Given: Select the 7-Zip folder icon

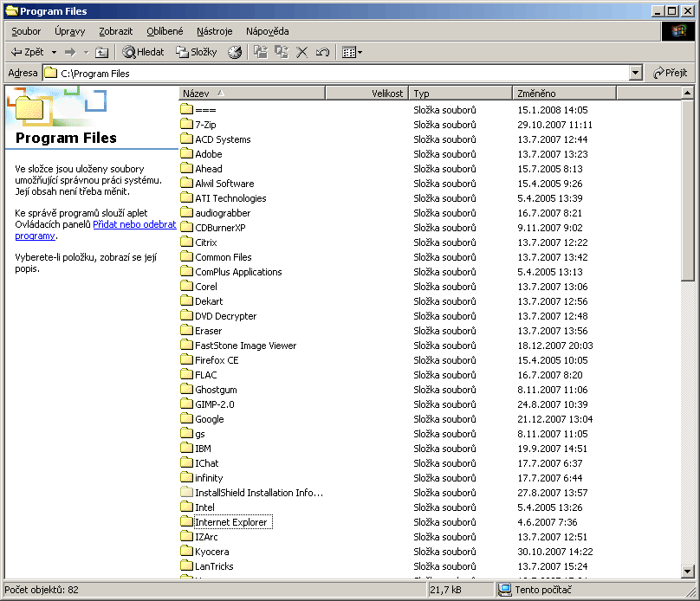Looking at the screenshot, I should 186,124.
